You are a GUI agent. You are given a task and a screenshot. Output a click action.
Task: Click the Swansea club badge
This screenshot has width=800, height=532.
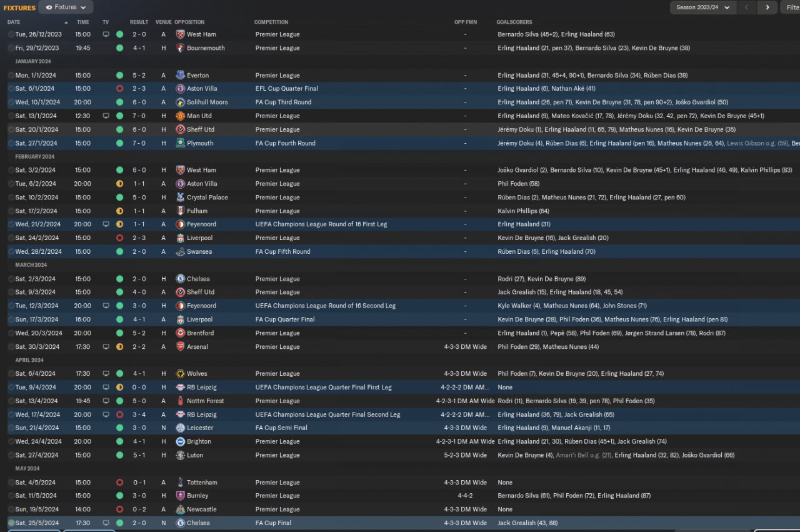click(181, 252)
